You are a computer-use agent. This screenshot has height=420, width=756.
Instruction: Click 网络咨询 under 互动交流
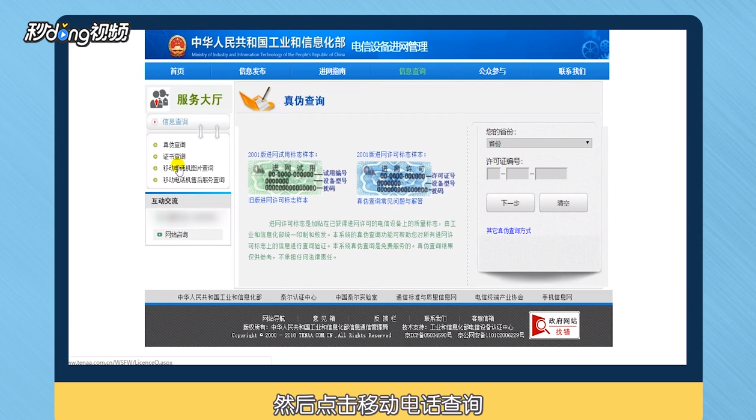pos(176,234)
